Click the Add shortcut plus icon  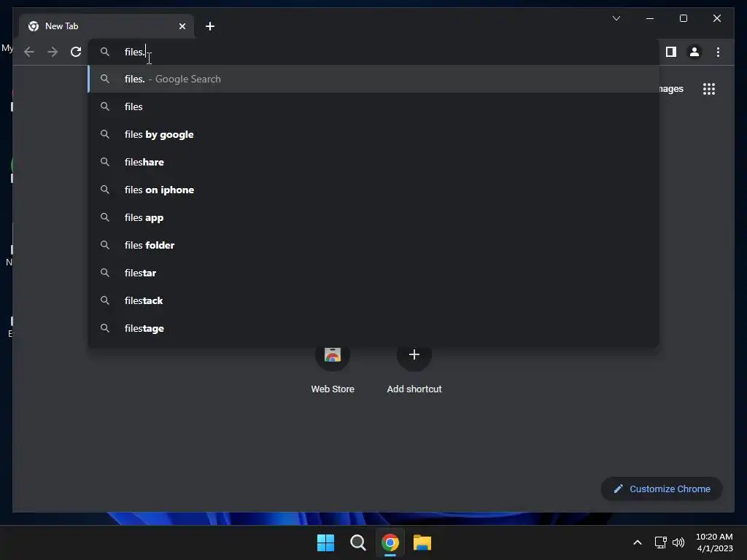click(x=414, y=354)
